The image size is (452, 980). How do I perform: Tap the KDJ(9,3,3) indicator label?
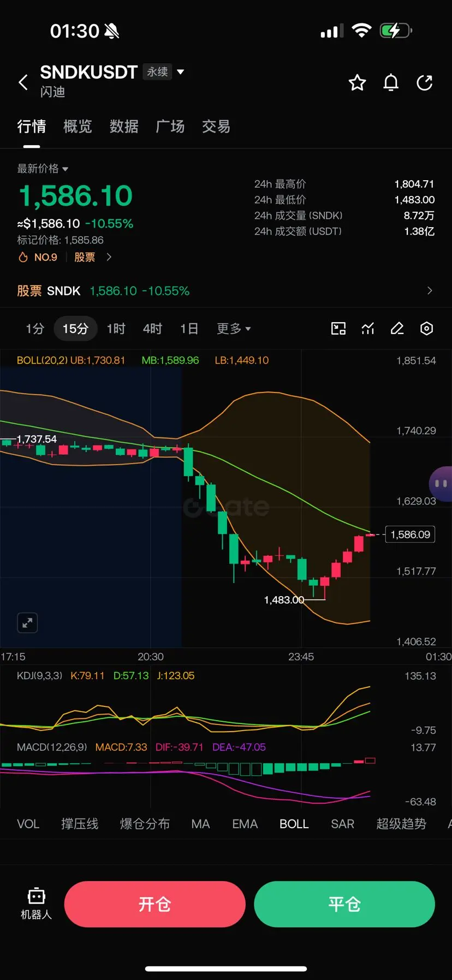[x=40, y=676]
